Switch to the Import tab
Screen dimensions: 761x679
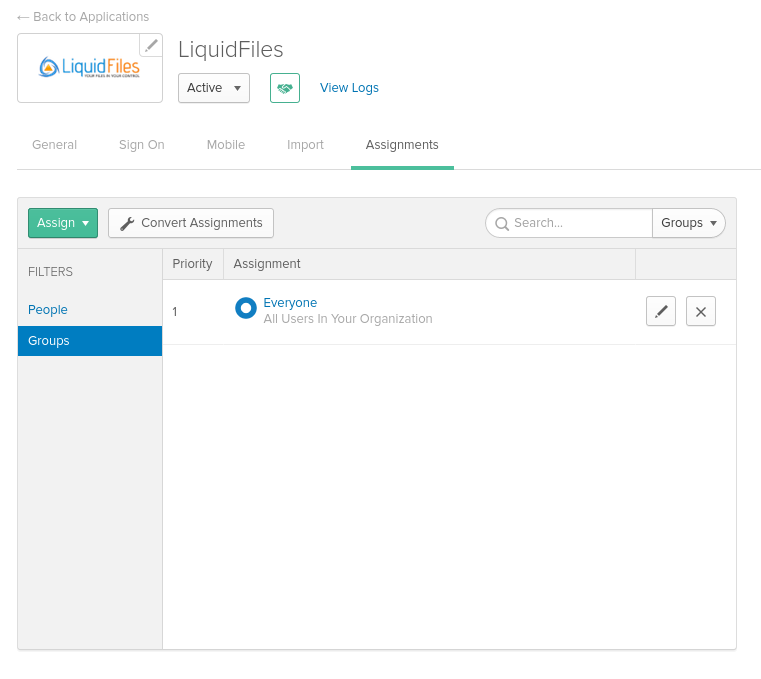click(305, 145)
